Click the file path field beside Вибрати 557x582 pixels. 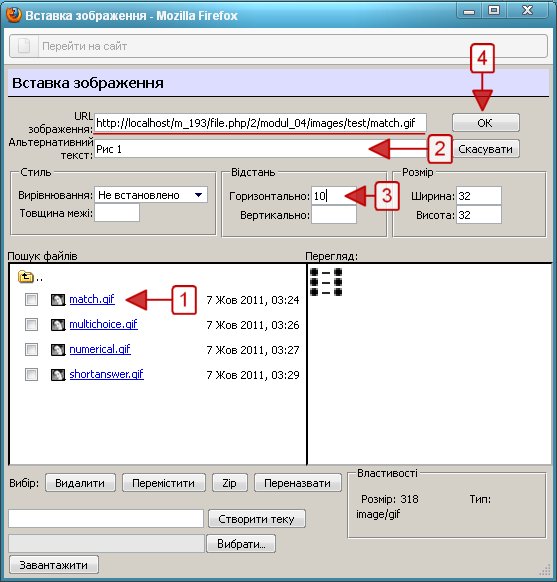click(x=107, y=544)
